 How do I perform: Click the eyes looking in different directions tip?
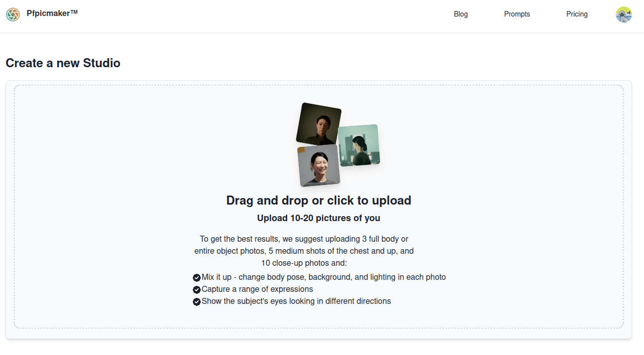pyautogui.click(x=296, y=301)
